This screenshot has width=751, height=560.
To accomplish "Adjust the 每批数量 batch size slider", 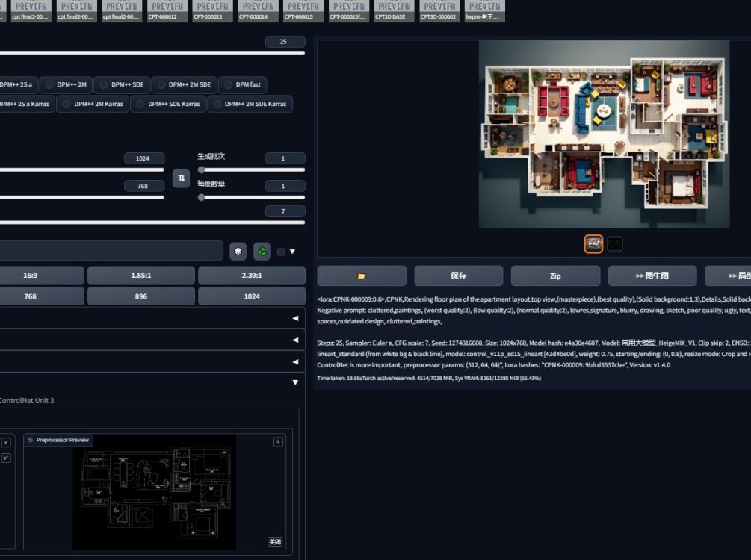I will (251, 197).
